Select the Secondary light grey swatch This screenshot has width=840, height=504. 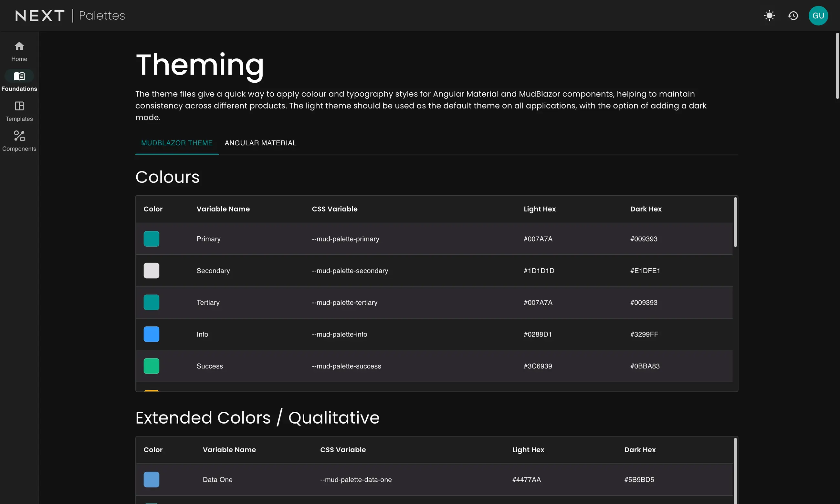pyautogui.click(x=151, y=271)
